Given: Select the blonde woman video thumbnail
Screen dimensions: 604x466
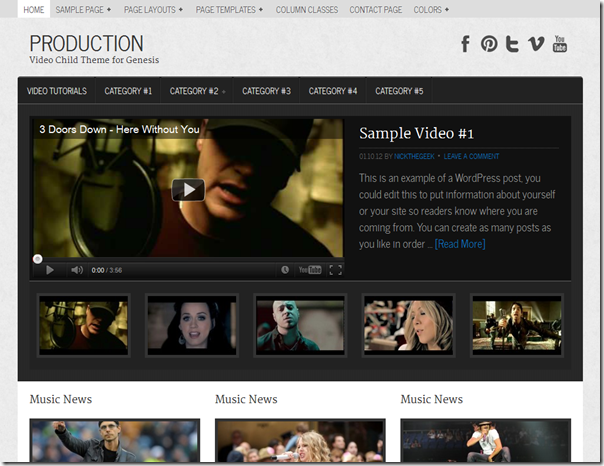Looking at the screenshot, I should pos(408,325).
